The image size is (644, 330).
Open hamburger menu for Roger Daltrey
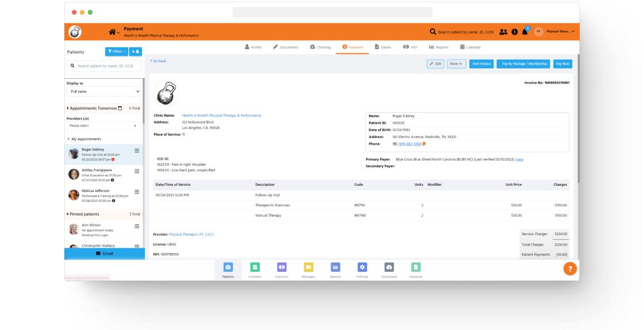pyautogui.click(x=137, y=151)
